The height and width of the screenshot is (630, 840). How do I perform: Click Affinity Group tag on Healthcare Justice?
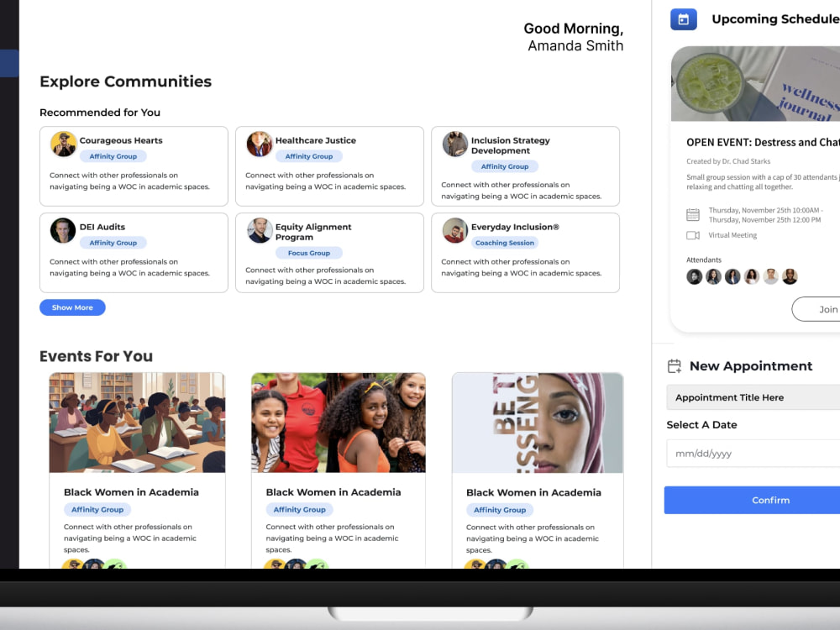click(308, 156)
